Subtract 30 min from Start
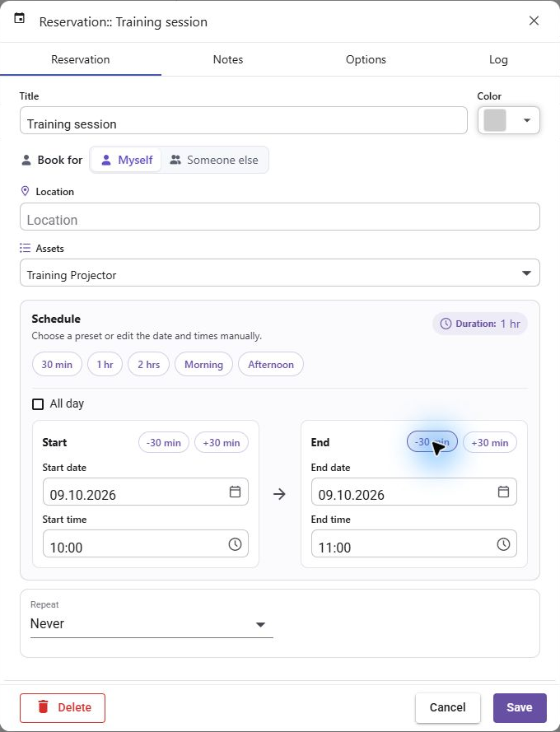 [x=163, y=442]
